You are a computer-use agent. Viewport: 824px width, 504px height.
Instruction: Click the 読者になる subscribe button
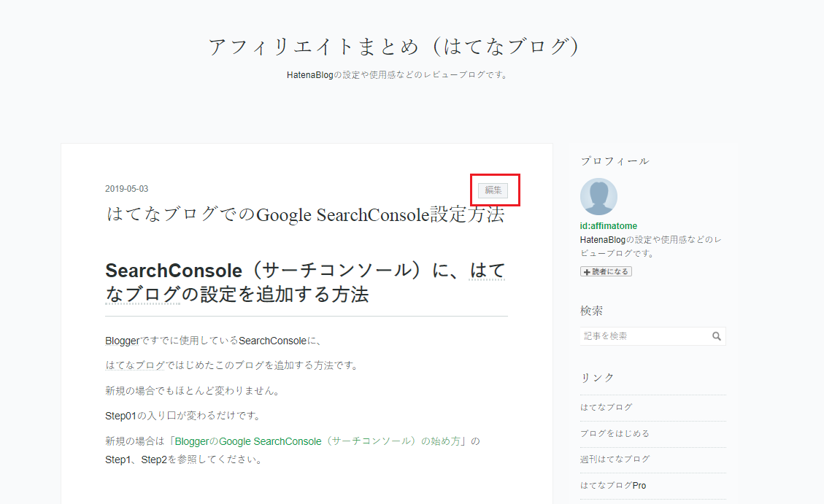pyautogui.click(x=606, y=271)
